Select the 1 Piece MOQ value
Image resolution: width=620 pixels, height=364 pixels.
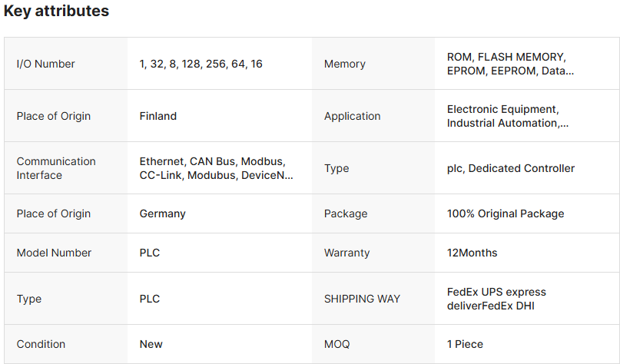(465, 344)
